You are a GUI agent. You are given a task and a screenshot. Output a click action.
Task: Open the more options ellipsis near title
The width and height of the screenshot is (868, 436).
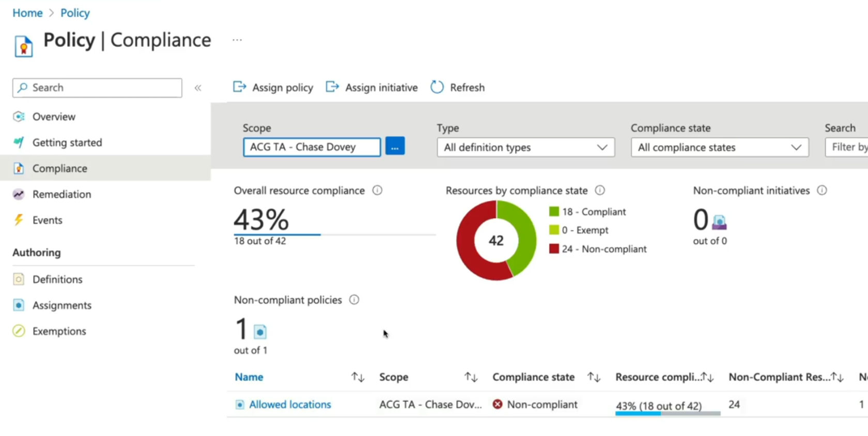click(237, 40)
